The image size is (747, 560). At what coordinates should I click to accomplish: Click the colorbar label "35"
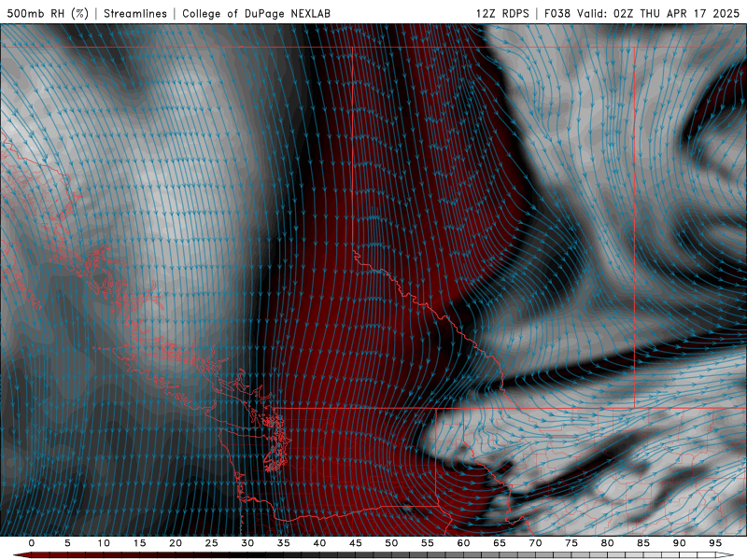click(283, 543)
